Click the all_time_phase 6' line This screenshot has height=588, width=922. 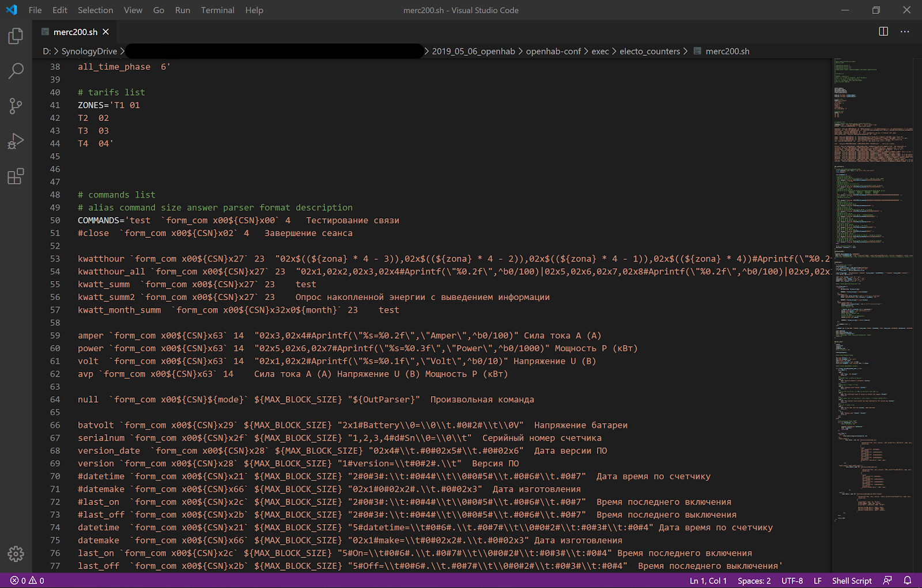[x=124, y=67]
